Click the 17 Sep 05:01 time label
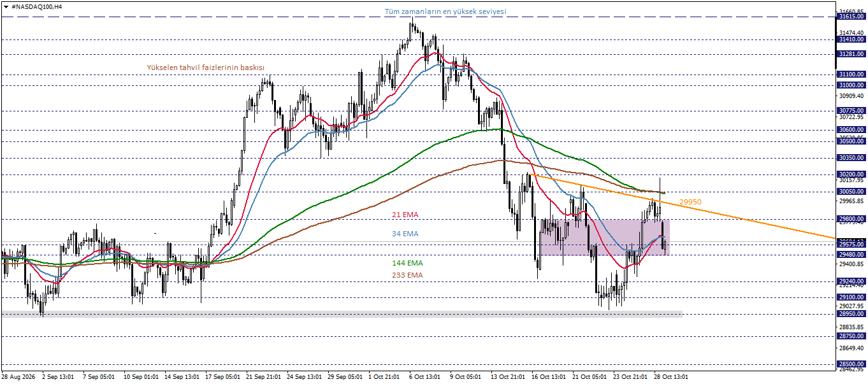 pos(222,376)
